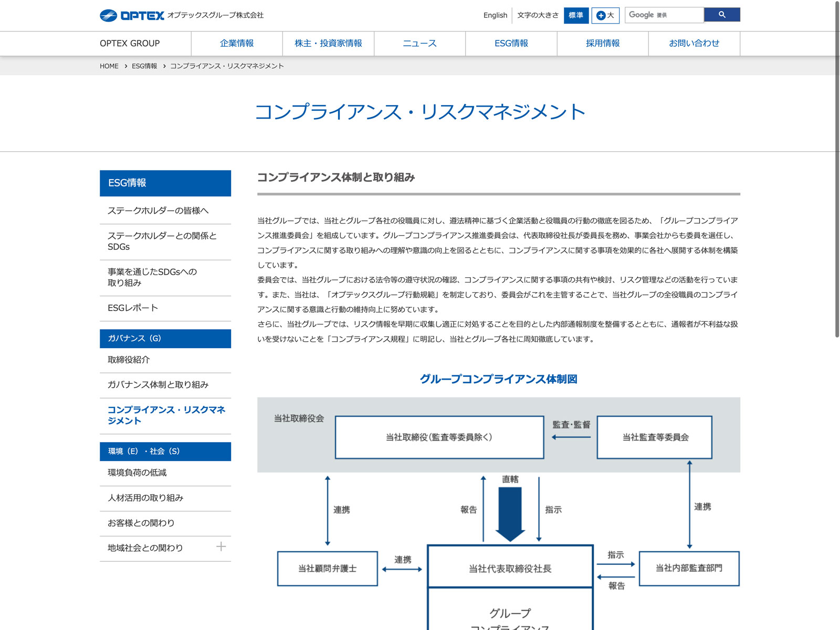Open ステークホルダーの皆様へ sidebar link
Screen dimensions: 840x630
158,211
